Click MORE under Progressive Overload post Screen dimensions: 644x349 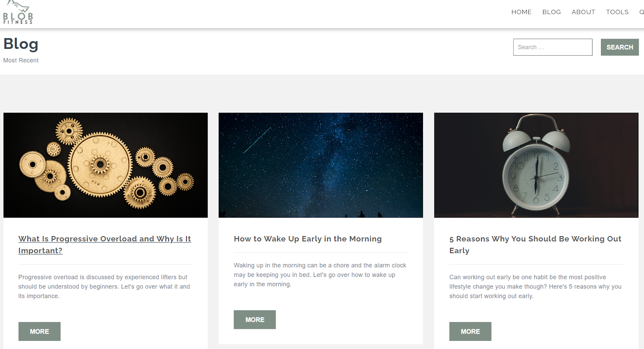click(39, 331)
